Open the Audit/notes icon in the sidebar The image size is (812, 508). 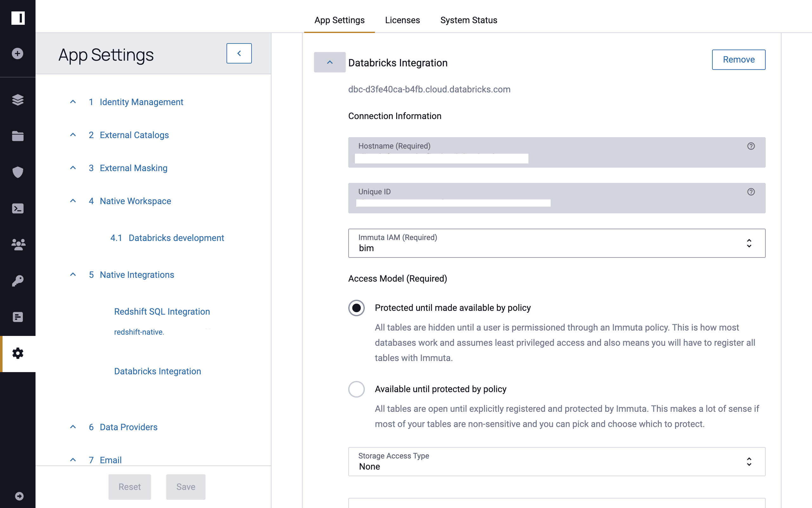17,317
